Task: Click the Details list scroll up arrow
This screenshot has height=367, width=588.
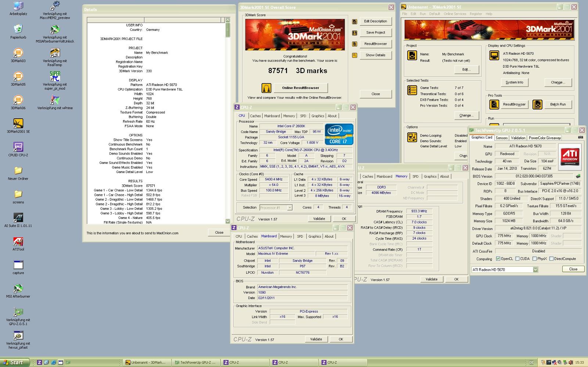Action: pos(227,20)
